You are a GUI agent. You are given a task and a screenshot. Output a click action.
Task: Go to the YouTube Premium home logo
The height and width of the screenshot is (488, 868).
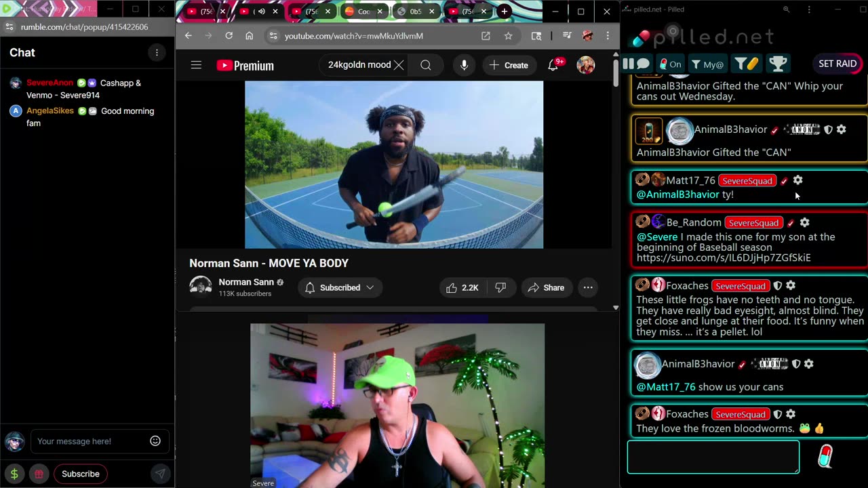pos(245,66)
